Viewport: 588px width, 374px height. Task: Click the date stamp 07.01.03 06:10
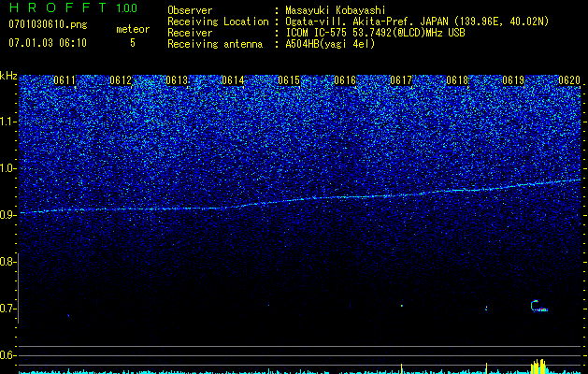click(x=48, y=43)
